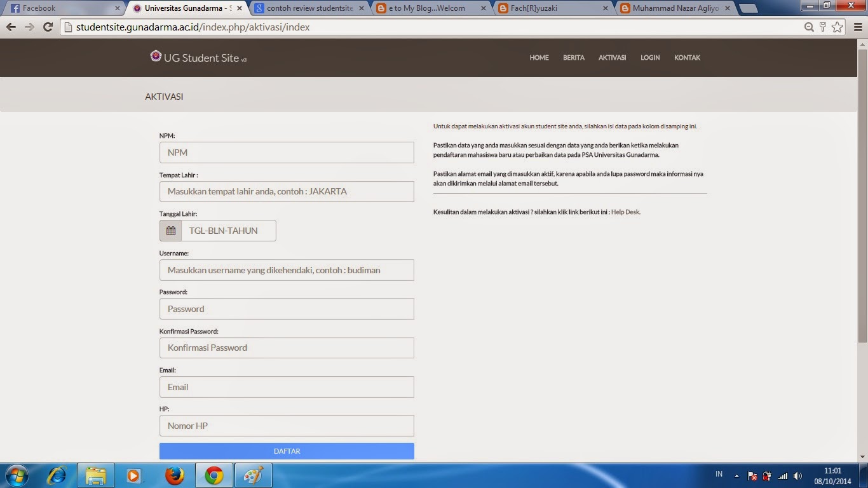Viewport: 868px width, 488px height.
Task: Click the TGL-BLN-TAHUN date field
Action: tap(229, 231)
